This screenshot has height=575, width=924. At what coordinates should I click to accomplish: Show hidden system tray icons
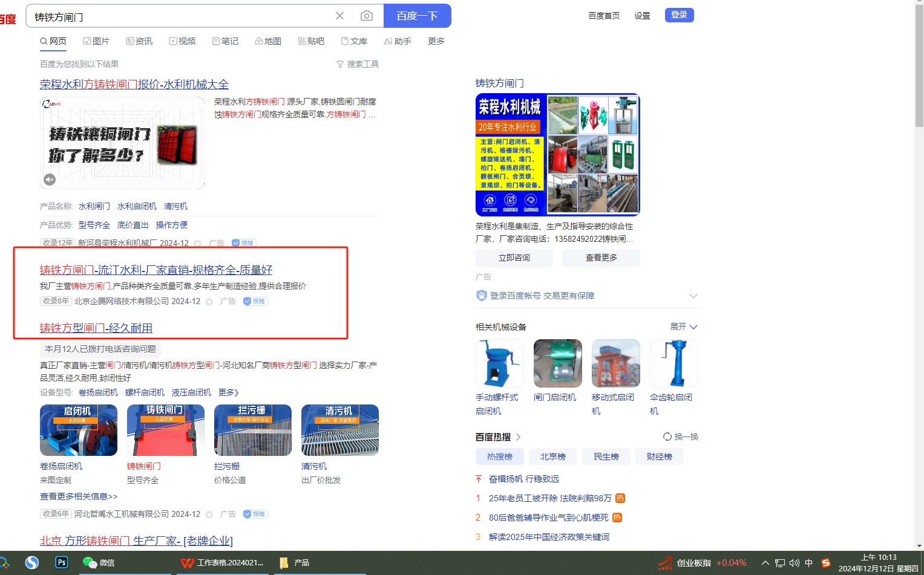[765, 563]
